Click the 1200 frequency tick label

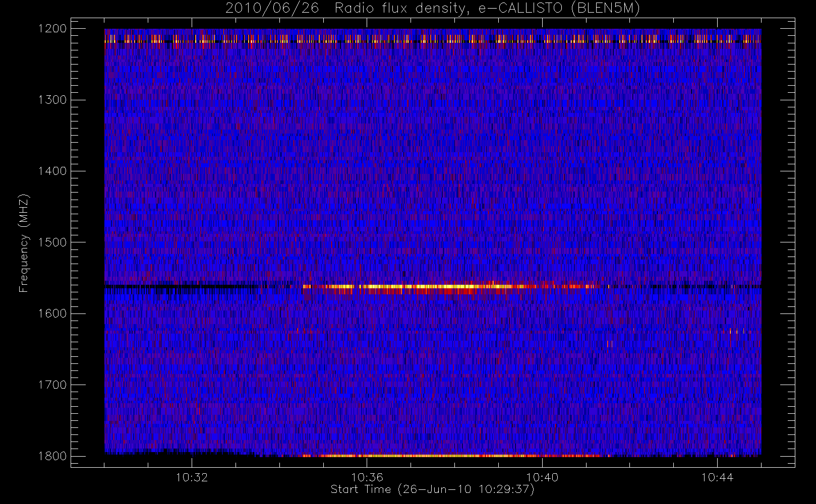click(x=52, y=29)
